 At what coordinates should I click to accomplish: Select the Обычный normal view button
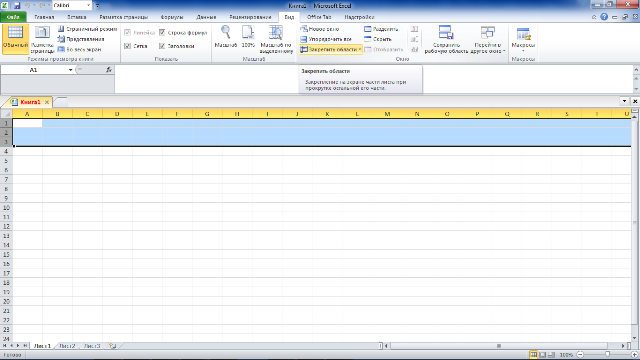pyautogui.click(x=15, y=39)
